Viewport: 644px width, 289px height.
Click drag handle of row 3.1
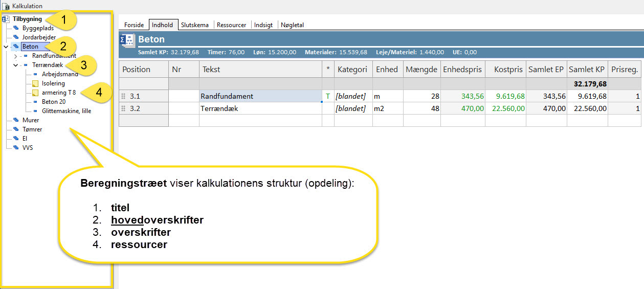123,96
